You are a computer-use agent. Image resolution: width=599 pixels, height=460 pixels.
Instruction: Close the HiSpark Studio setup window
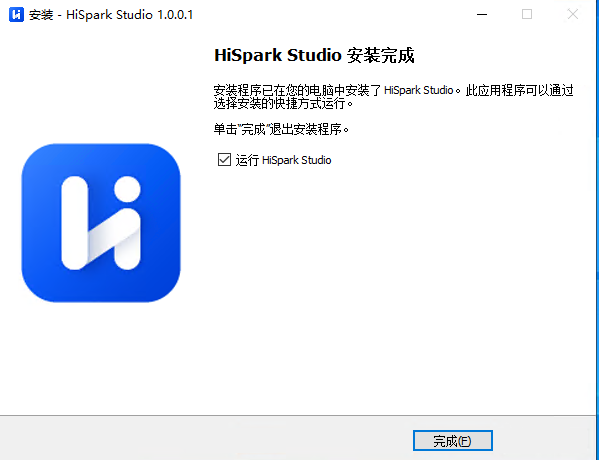pos(573,15)
